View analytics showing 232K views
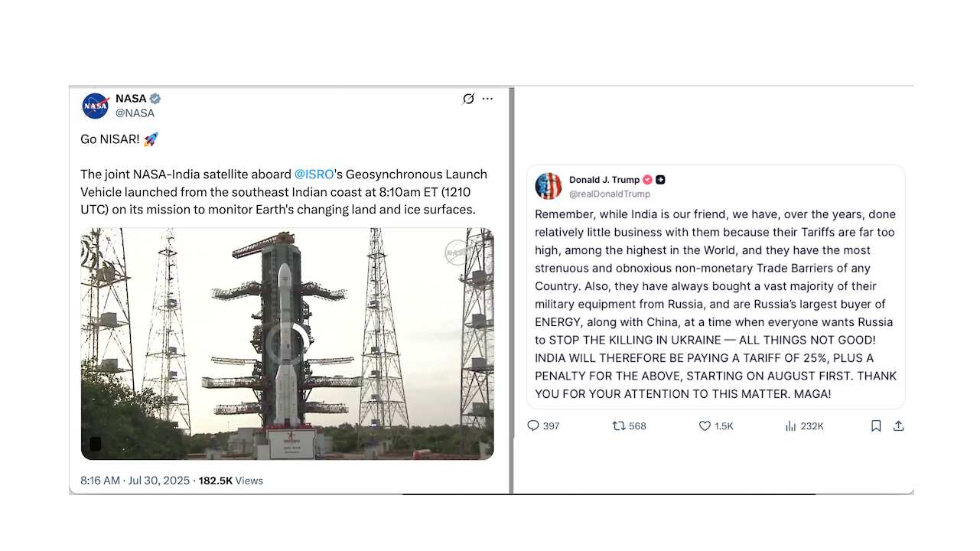980x551 pixels. point(804,426)
